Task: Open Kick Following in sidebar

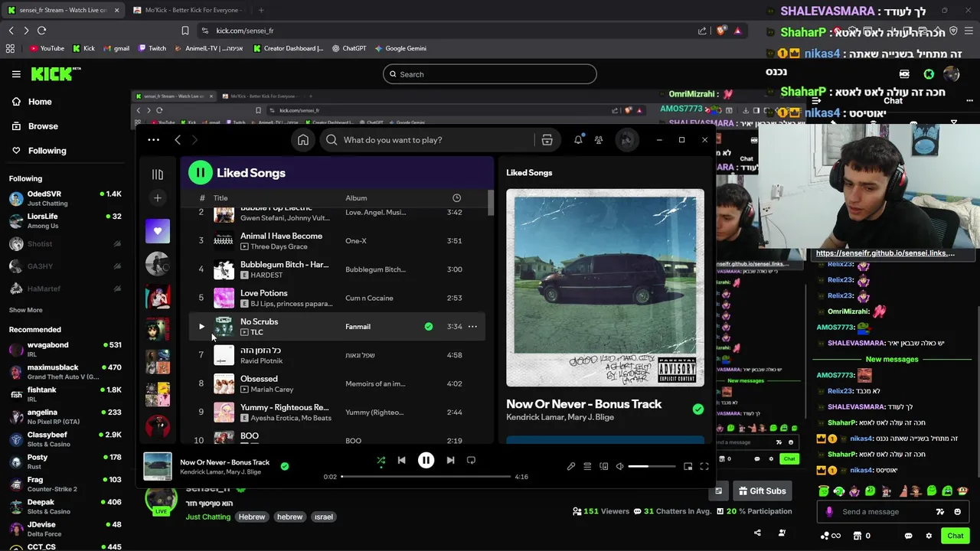Action: tap(47, 151)
